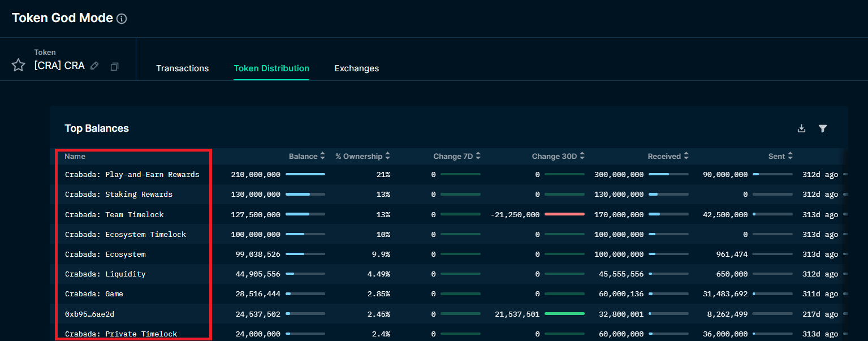This screenshot has height=341, width=868.
Task: Star the CRA token as favorite
Action: [x=19, y=66]
